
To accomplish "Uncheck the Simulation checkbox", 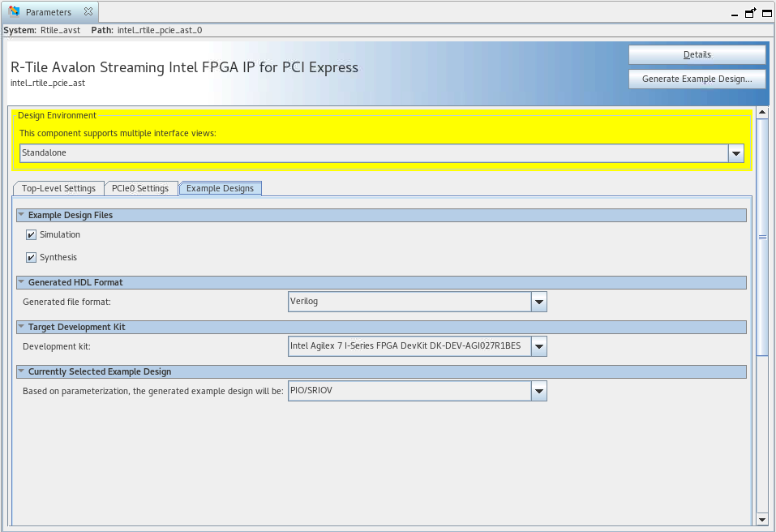I will (x=31, y=234).
